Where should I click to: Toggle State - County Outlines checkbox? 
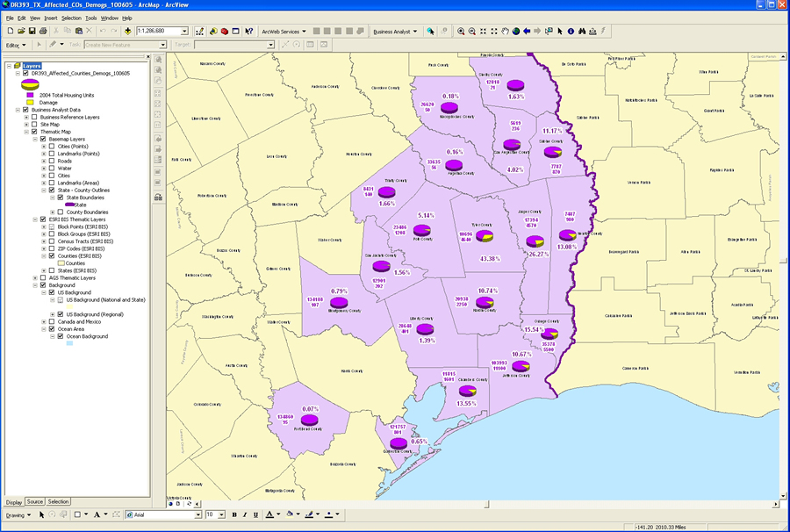[x=52, y=190]
